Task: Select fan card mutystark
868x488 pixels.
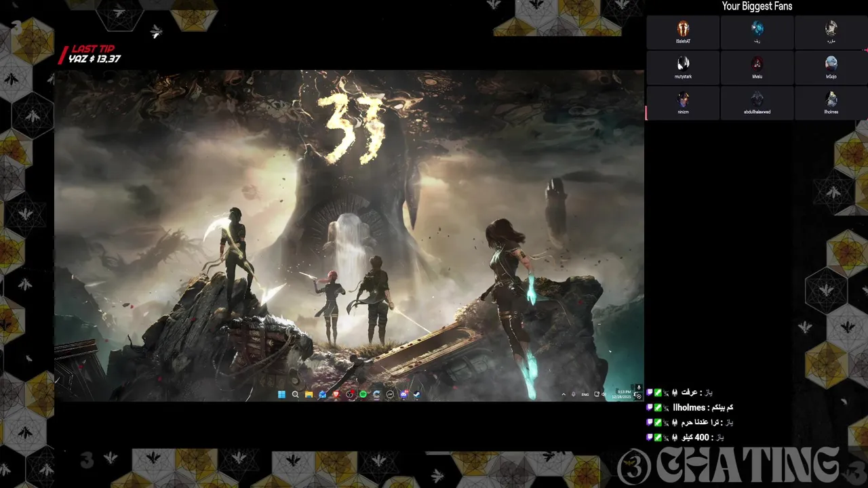Action: pos(683,67)
